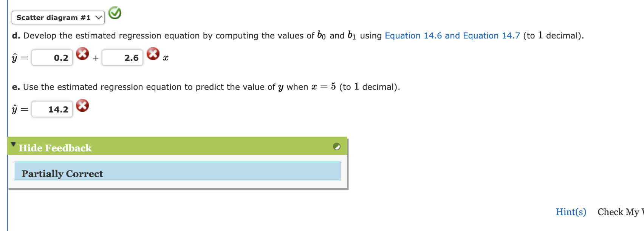Image resolution: width=644 pixels, height=231 pixels.
Task: Select the intercept input field showing 0.2
Action: point(52,57)
